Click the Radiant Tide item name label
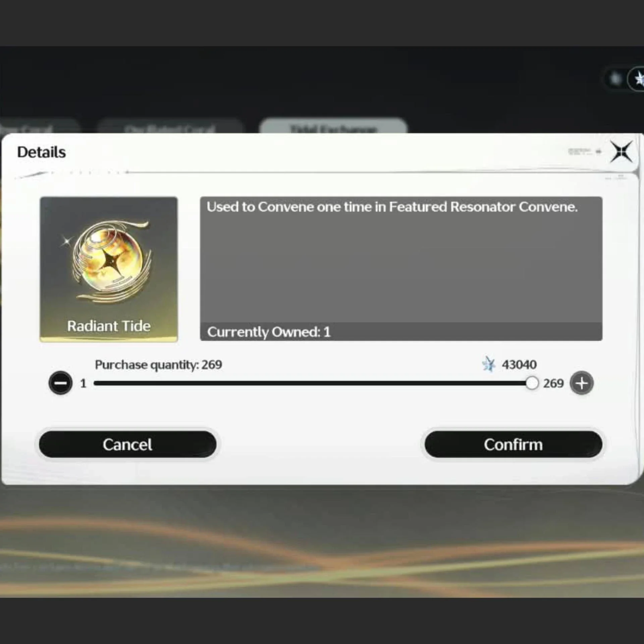Screen dimensions: 644x644 pyautogui.click(x=109, y=326)
